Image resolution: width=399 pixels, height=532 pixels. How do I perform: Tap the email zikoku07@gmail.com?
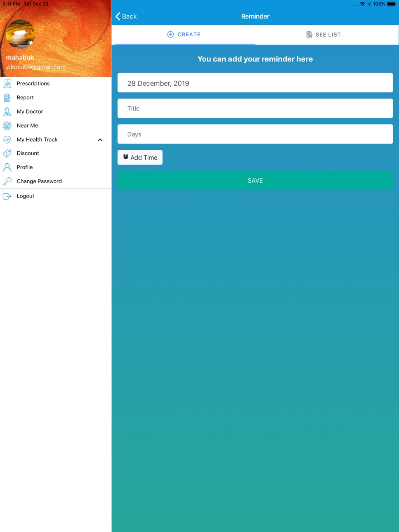[36, 67]
